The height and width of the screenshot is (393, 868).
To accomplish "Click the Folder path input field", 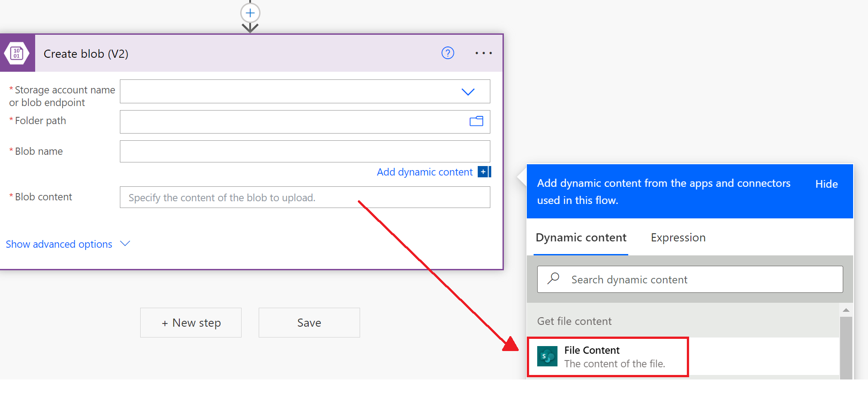I will point(305,122).
